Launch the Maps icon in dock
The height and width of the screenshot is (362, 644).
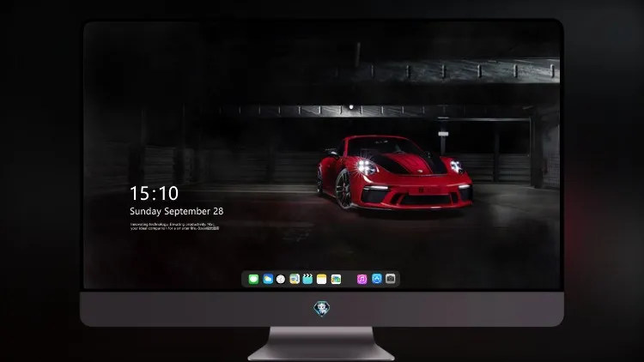(295, 279)
